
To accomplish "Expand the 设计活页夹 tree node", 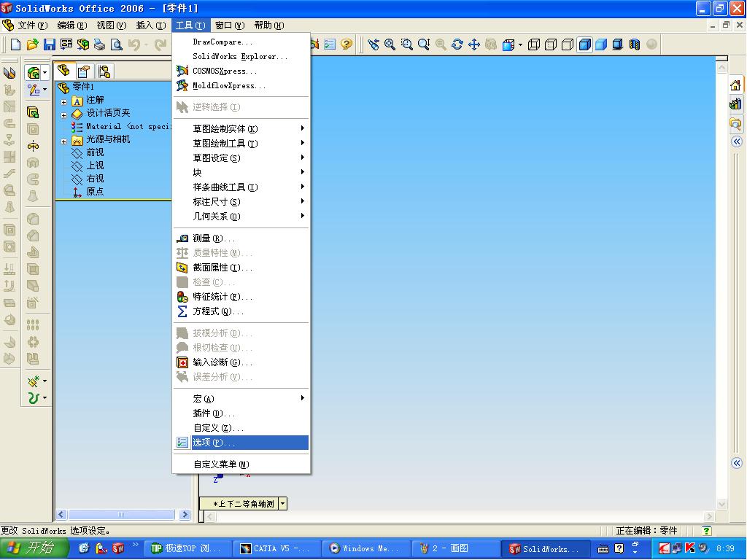I will 64,115.
